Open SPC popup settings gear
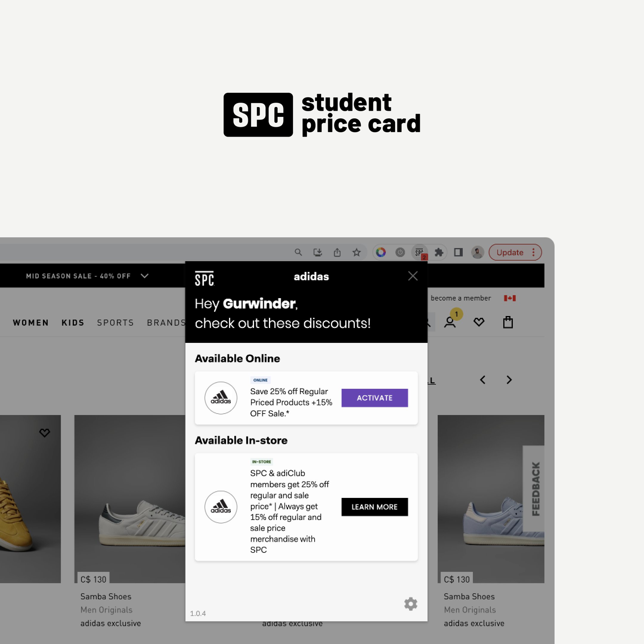Viewport: 644px width, 644px height. tap(411, 604)
